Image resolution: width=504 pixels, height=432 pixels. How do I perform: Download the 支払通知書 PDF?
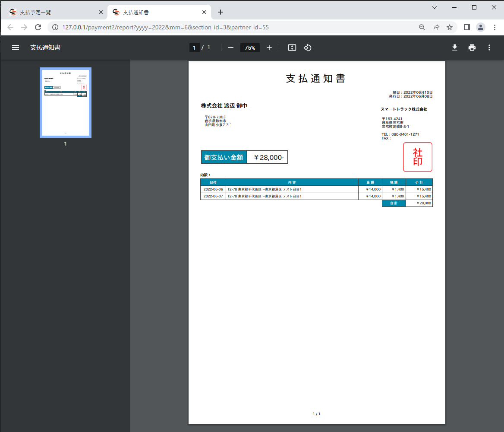pyautogui.click(x=454, y=48)
